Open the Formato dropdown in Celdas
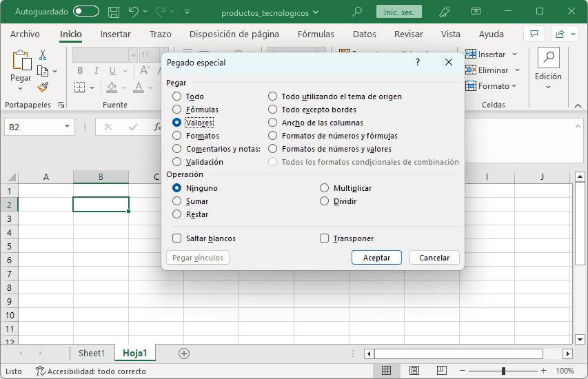588x379 pixels. [492, 86]
